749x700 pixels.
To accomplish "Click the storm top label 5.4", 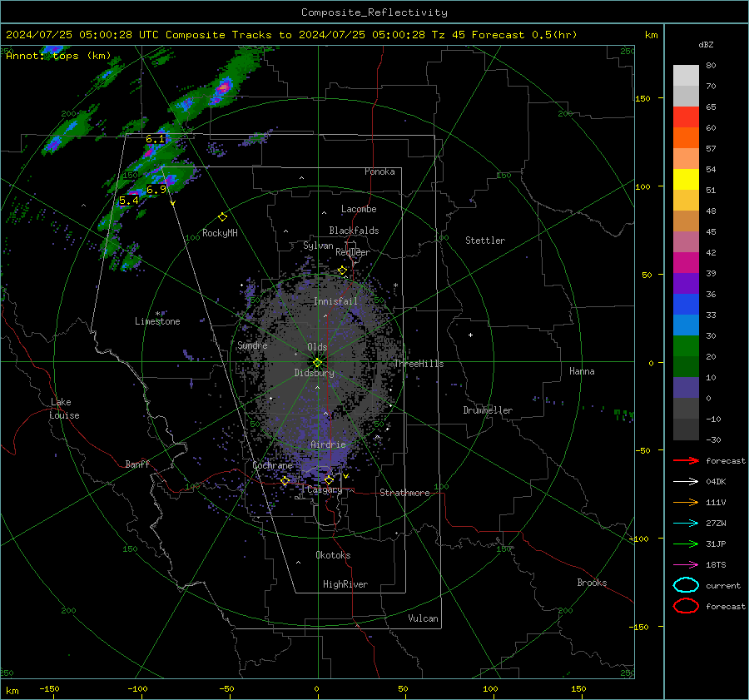I will click(x=128, y=201).
